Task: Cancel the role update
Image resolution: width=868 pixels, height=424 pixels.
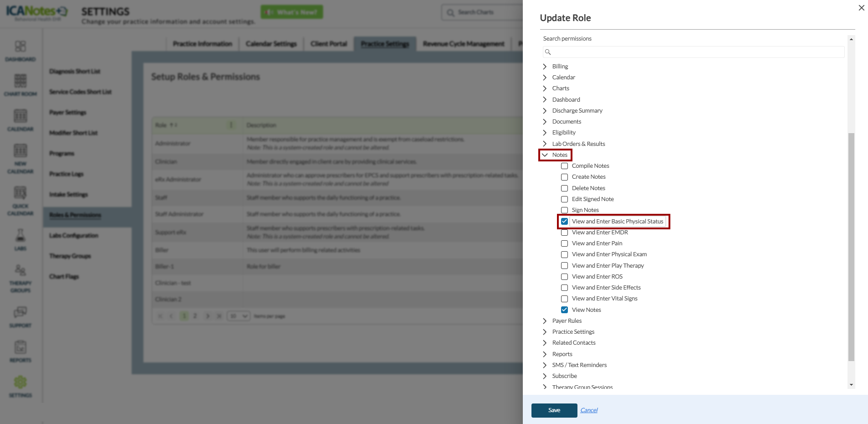Action: [x=589, y=410]
